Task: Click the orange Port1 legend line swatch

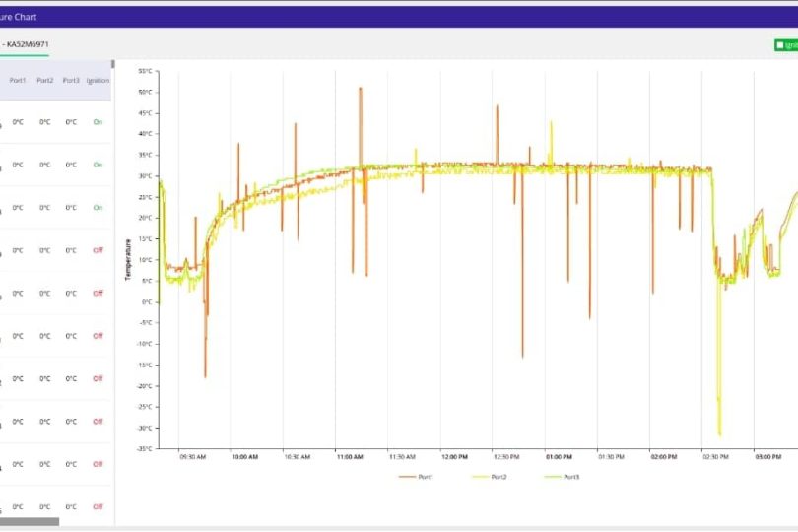Action: [408, 477]
